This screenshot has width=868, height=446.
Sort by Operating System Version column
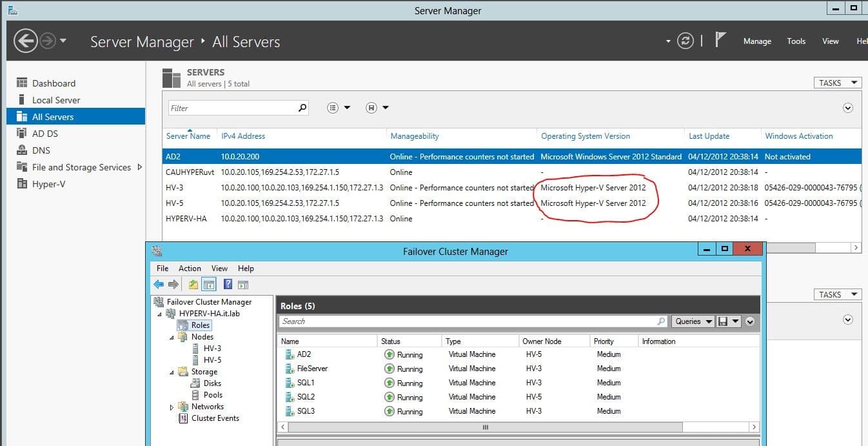(x=586, y=136)
